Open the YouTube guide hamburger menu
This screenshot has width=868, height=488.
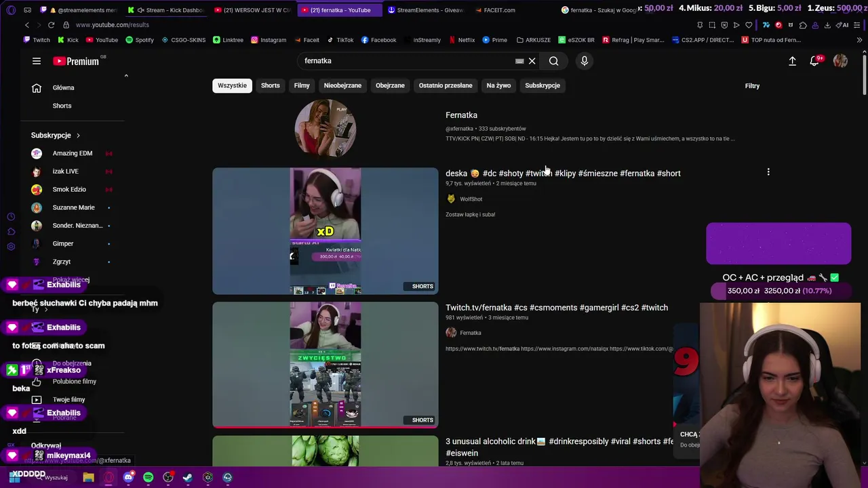[37, 61]
